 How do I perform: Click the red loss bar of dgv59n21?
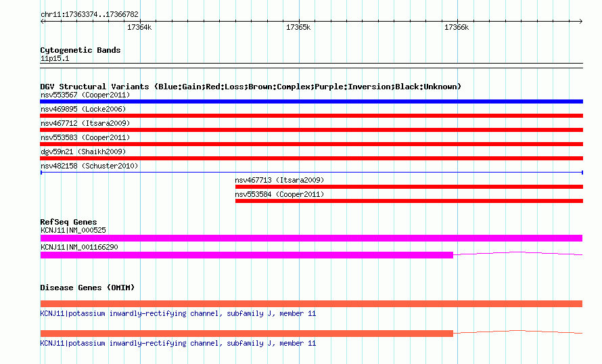(x=311, y=158)
